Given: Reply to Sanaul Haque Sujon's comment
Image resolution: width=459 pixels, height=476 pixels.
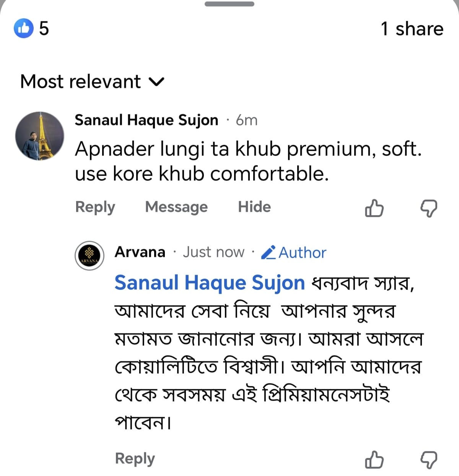Looking at the screenshot, I should (95, 207).
